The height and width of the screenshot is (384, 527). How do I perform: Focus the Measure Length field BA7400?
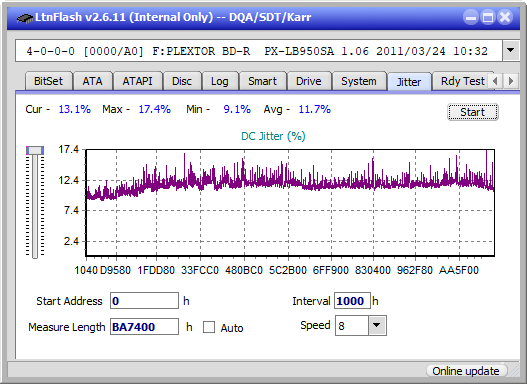(x=145, y=327)
